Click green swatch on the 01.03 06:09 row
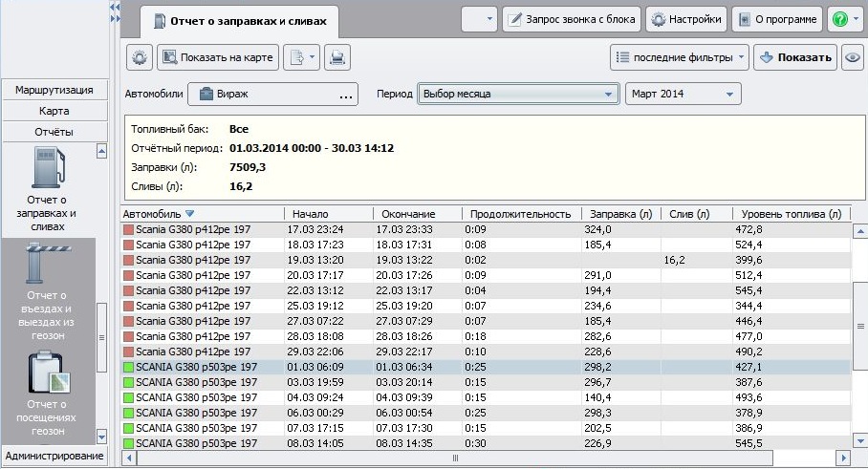Image resolution: width=868 pixels, height=469 pixels. click(x=128, y=367)
